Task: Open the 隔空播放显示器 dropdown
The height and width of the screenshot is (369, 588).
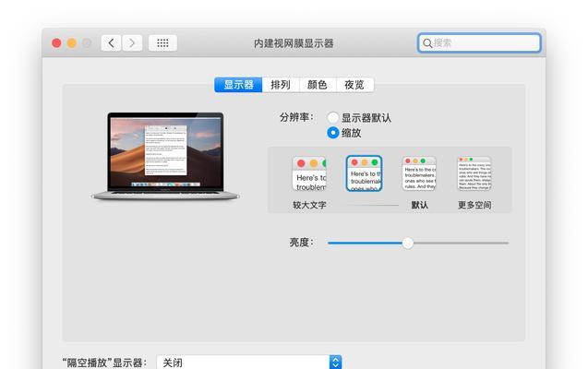Action: tap(249, 363)
